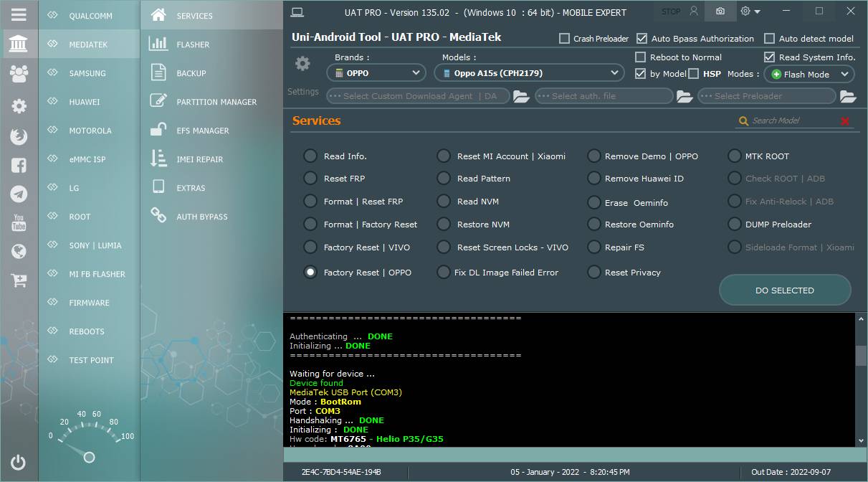Click DO SELECTED button

coord(785,290)
